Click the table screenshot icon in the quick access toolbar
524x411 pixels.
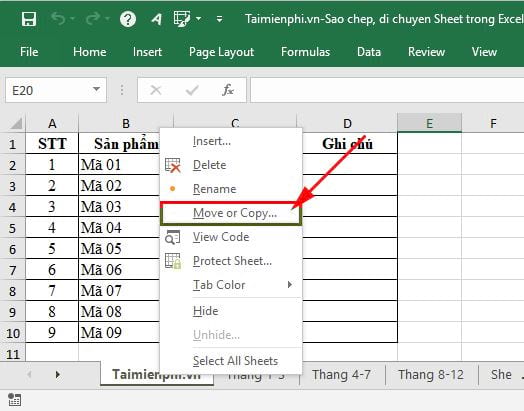[182, 18]
